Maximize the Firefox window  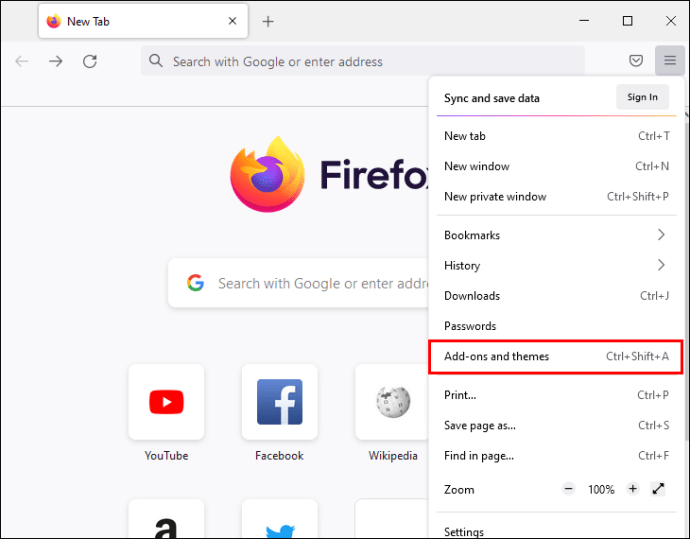click(x=628, y=21)
